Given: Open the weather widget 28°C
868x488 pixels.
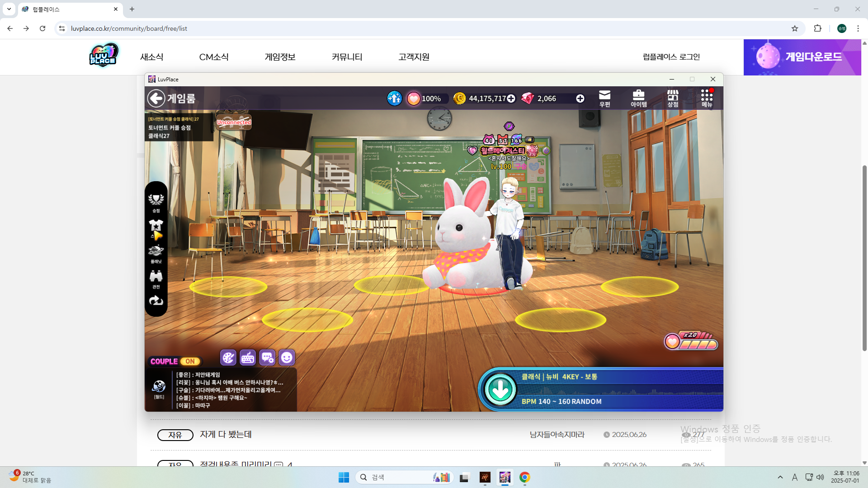Looking at the screenshot, I should [x=30, y=477].
